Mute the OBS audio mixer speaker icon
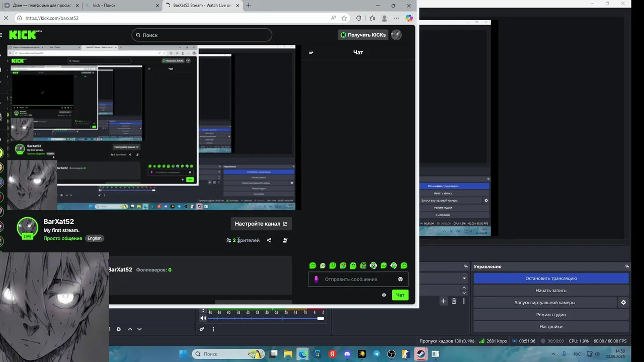This screenshot has width=644, height=362. click(x=203, y=318)
